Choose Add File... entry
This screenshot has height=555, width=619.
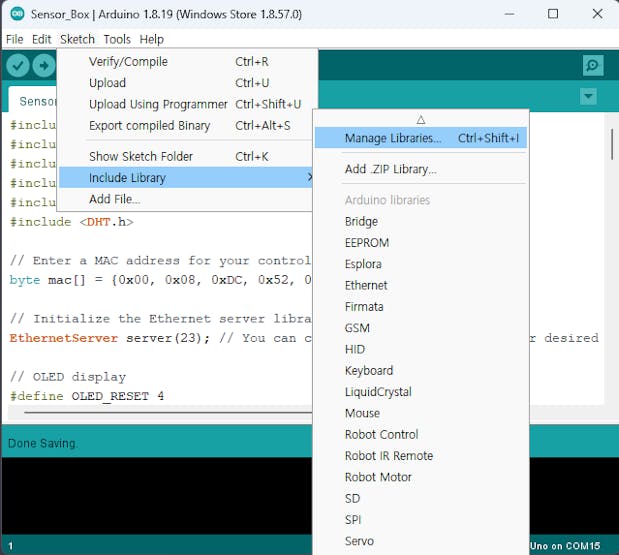[186, 199]
